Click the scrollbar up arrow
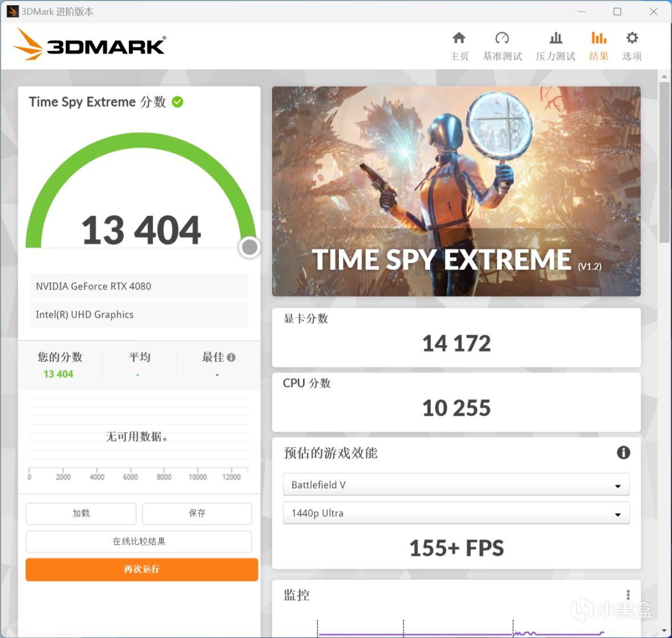 (x=664, y=77)
